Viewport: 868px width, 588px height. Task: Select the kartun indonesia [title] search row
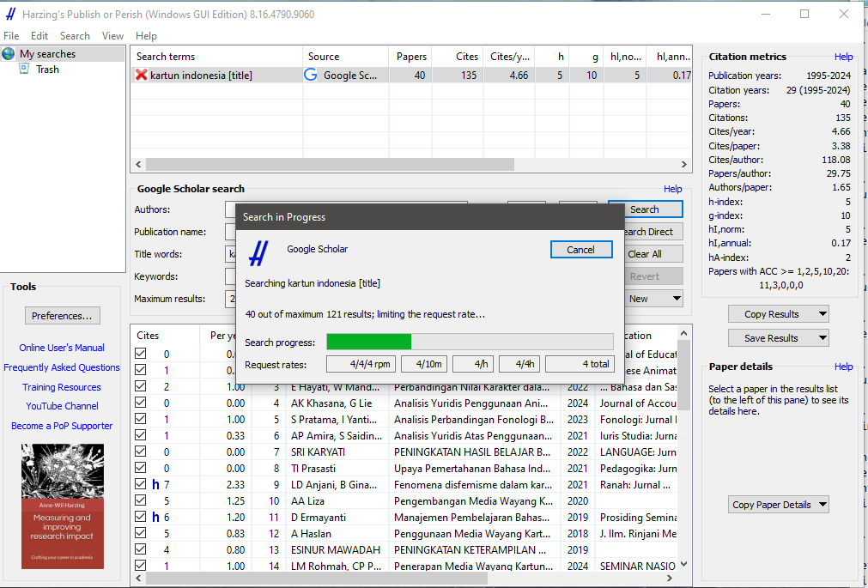tap(412, 75)
